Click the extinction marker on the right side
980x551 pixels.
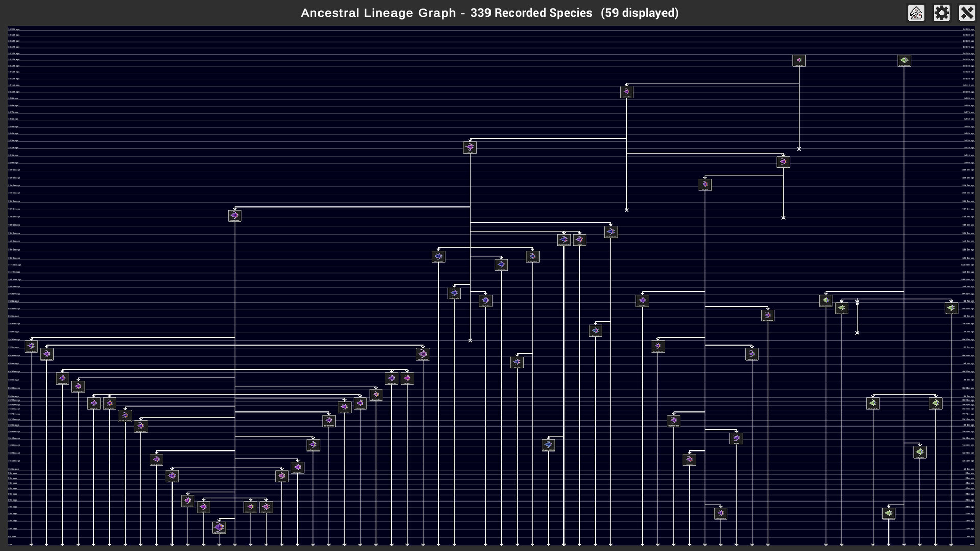pos(857,333)
